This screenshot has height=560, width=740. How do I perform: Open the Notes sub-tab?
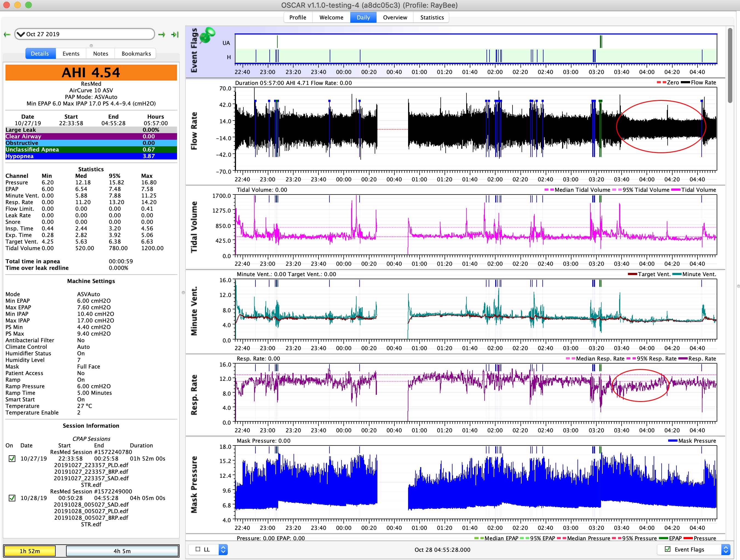pos(101,53)
